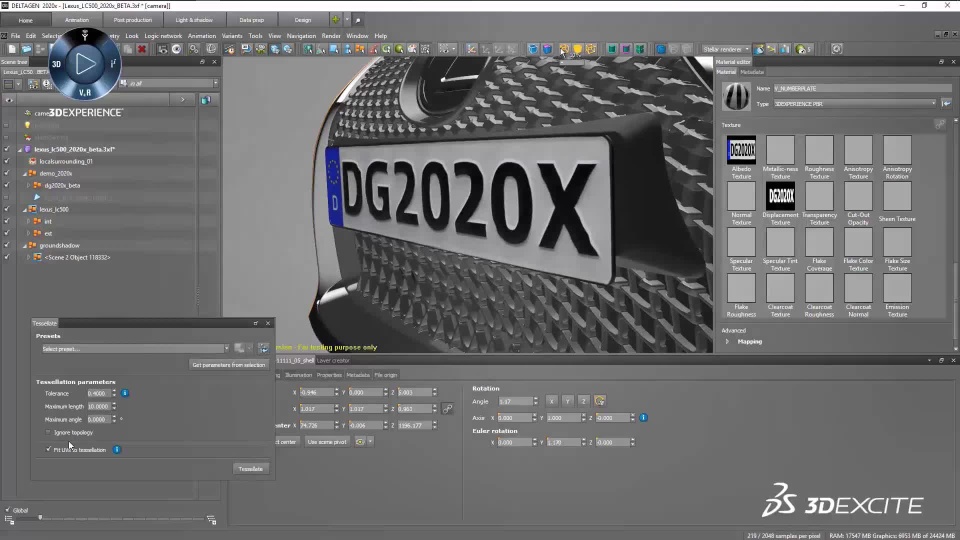Open the Render menu
This screenshot has width=960, height=540.
[x=331, y=36]
